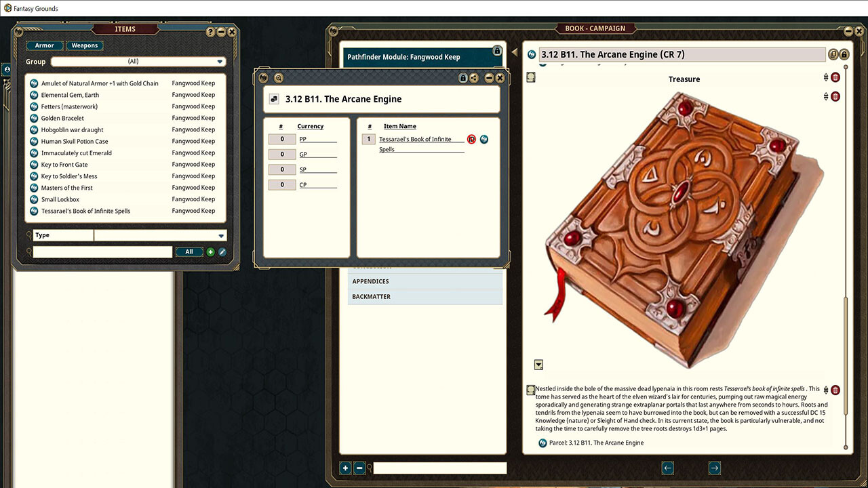Click the All filter button
Viewport: 868px width, 488px height.
pos(189,251)
